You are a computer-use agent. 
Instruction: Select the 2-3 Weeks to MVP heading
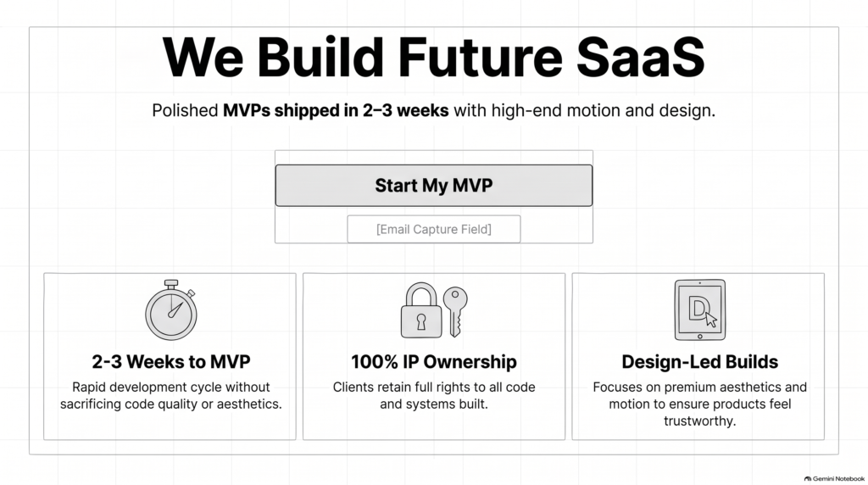click(171, 361)
